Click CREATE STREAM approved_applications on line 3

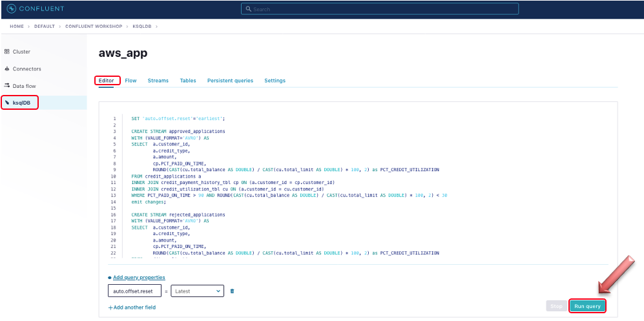(x=179, y=131)
